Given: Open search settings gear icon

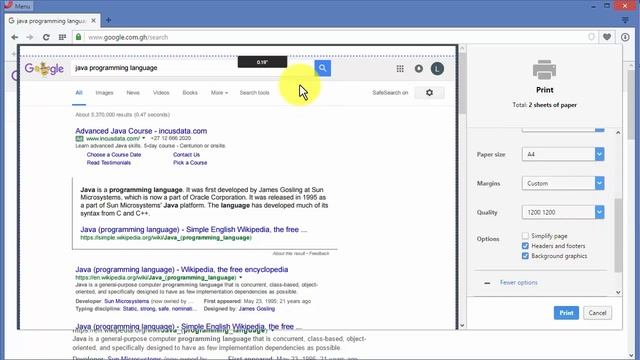Looking at the screenshot, I should click(429, 93).
